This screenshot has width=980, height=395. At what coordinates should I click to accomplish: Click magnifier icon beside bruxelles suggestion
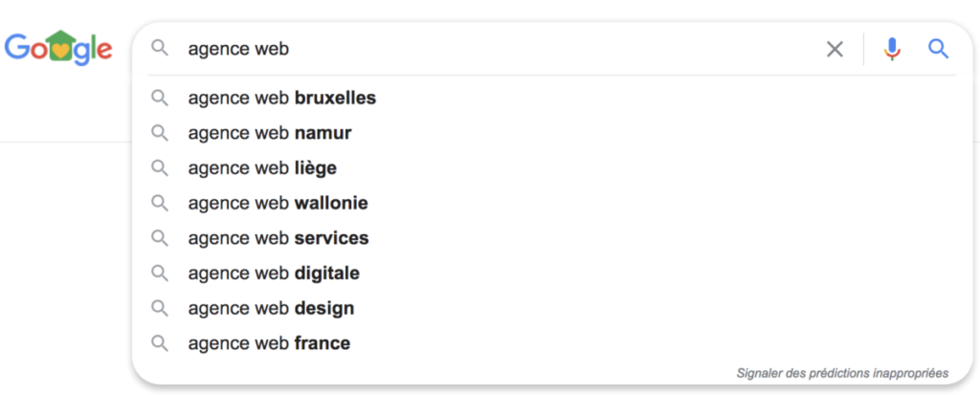[x=160, y=99]
